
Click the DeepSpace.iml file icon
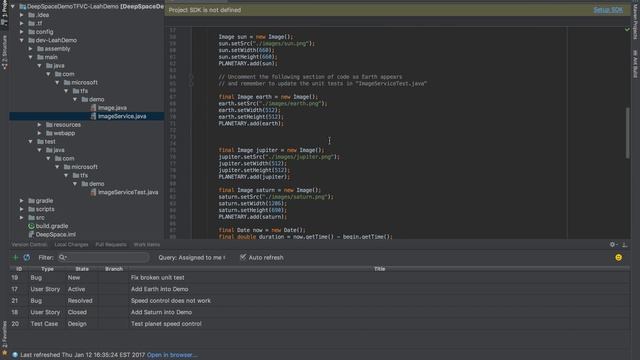click(31, 234)
